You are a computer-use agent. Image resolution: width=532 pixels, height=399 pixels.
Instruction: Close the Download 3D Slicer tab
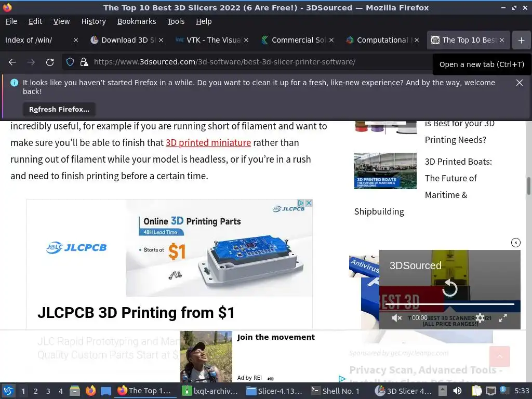click(x=161, y=40)
